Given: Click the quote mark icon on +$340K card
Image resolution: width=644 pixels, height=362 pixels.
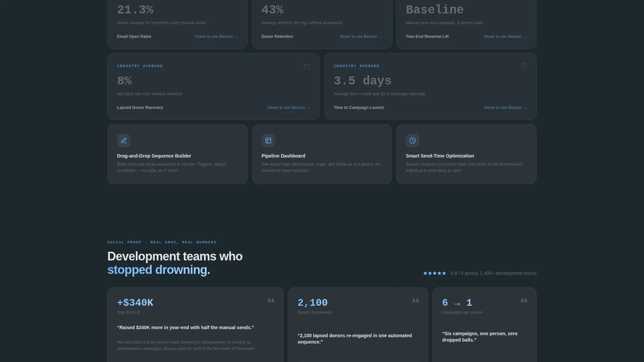Looking at the screenshot, I should (x=271, y=300).
